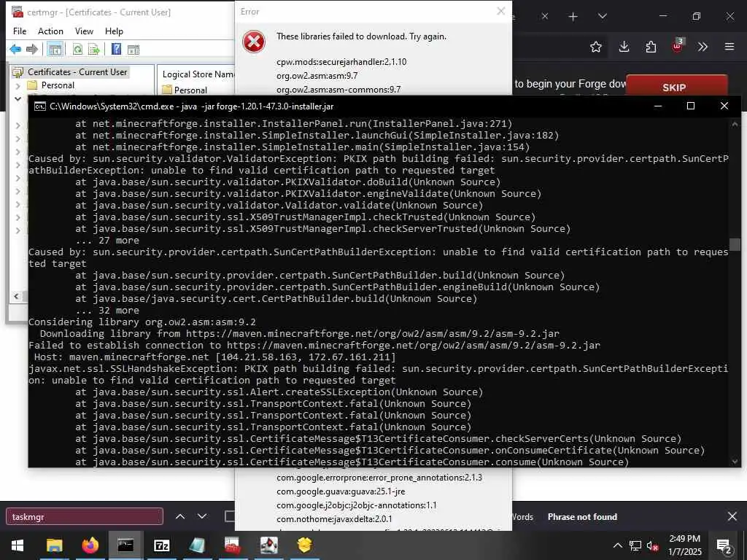Viewport: 747px width, 560px height.
Task: Open yellow box app in taskbar
Action: click(305, 545)
